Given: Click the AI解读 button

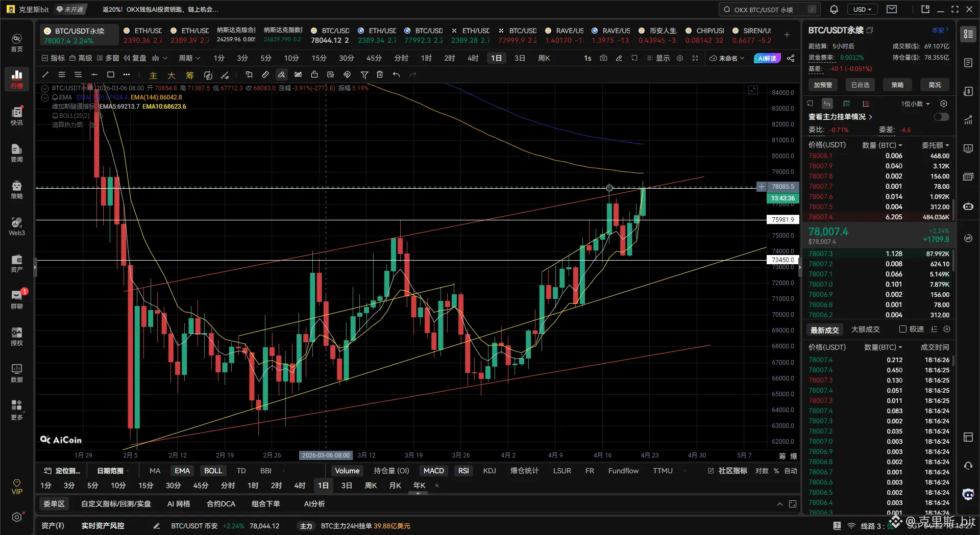Looking at the screenshot, I should (x=767, y=58).
